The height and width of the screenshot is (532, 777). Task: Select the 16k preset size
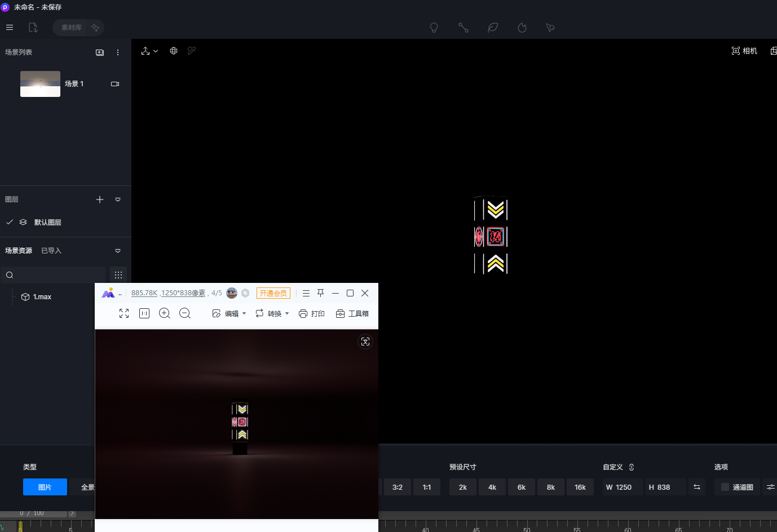click(580, 487)
